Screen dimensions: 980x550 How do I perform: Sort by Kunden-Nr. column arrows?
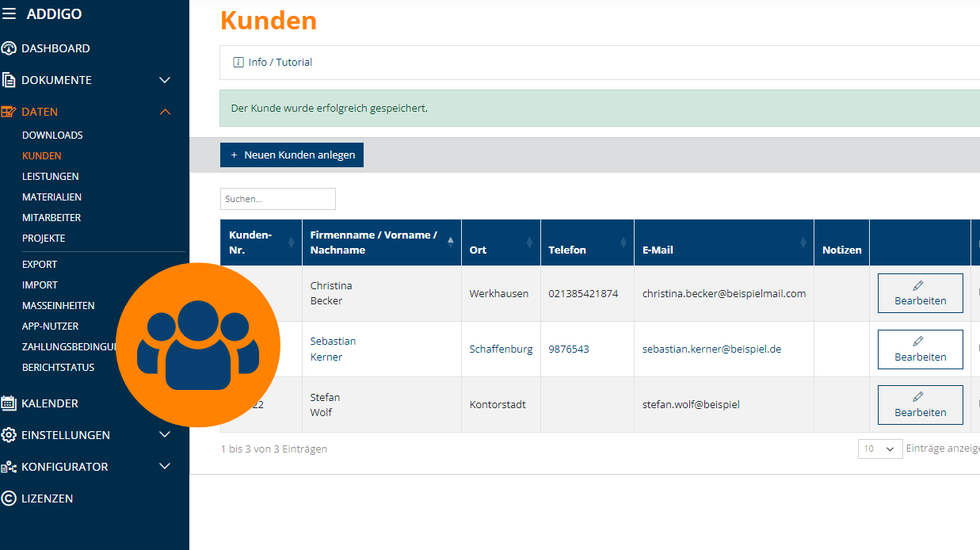(x=292, y=242)
